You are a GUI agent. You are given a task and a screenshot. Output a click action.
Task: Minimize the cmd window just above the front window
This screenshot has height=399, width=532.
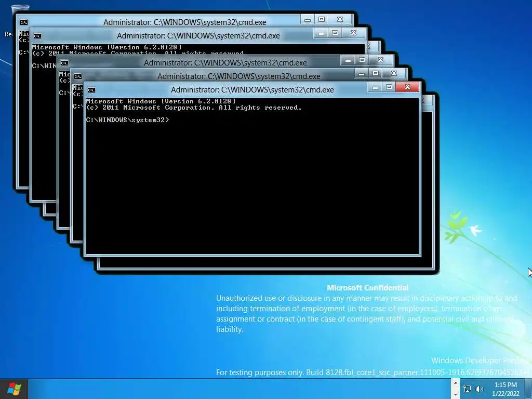tap(362, 74)
